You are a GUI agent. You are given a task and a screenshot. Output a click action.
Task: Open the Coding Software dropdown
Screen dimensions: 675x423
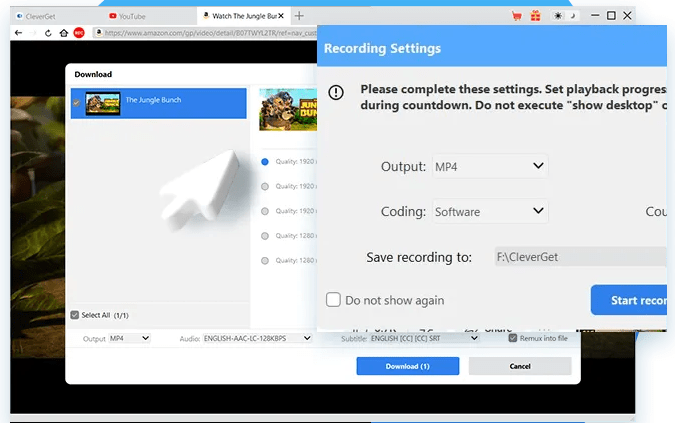[x=490, y=211]
